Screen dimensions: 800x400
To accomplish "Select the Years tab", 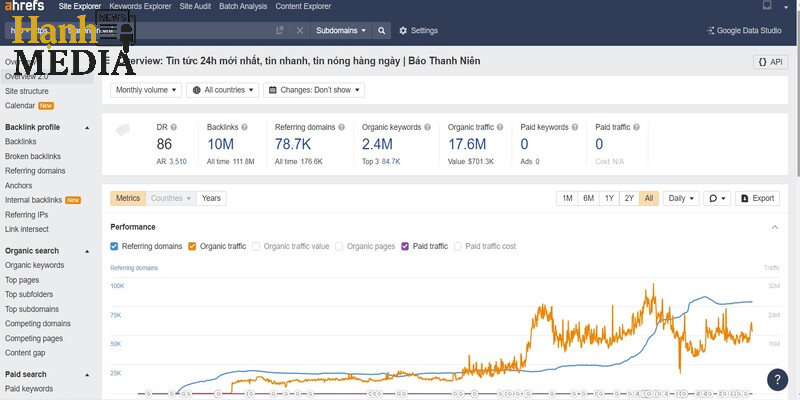I will 211,198.
